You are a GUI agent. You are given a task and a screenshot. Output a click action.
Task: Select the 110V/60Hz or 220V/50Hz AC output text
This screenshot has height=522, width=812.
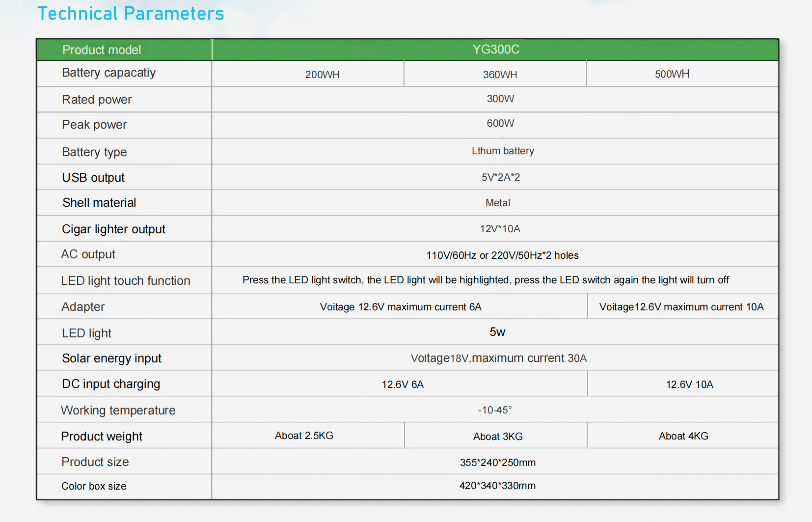[x=502, y=255]
